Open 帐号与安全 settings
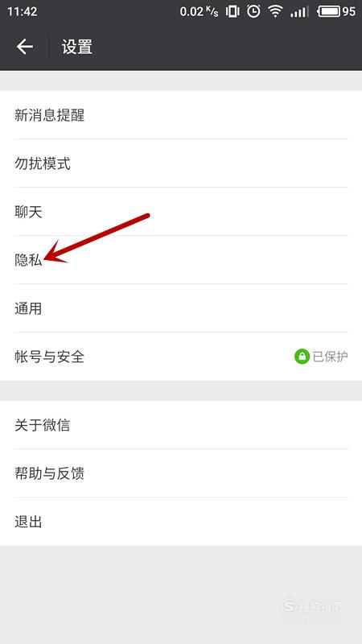Viewport: 362px width, 644px height. click(181, 357)
